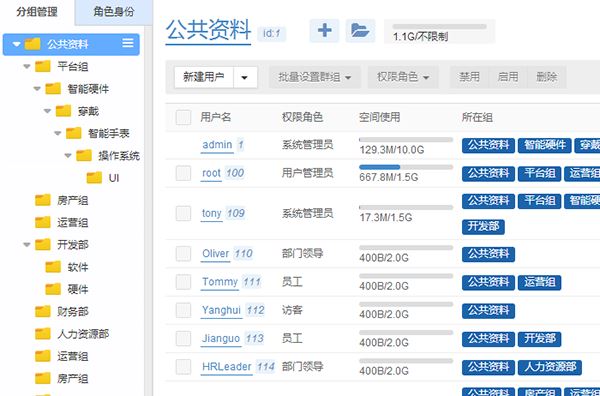Open the folder icon beside plus
Viewport: 600px width, 396px height.
pyautogui.click(x=360, y=30)
